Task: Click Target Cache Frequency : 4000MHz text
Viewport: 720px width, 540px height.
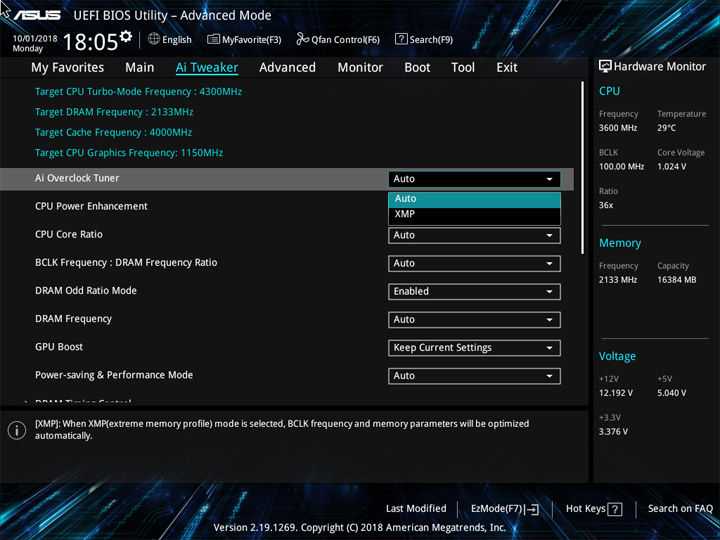Action: tap(113, 132)
